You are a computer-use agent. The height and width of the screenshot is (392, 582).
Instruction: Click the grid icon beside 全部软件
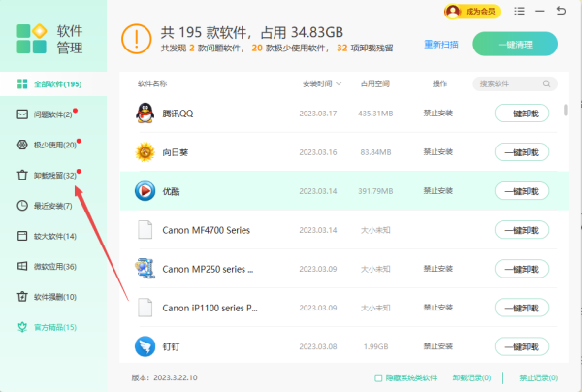click(x=22, y=83)
